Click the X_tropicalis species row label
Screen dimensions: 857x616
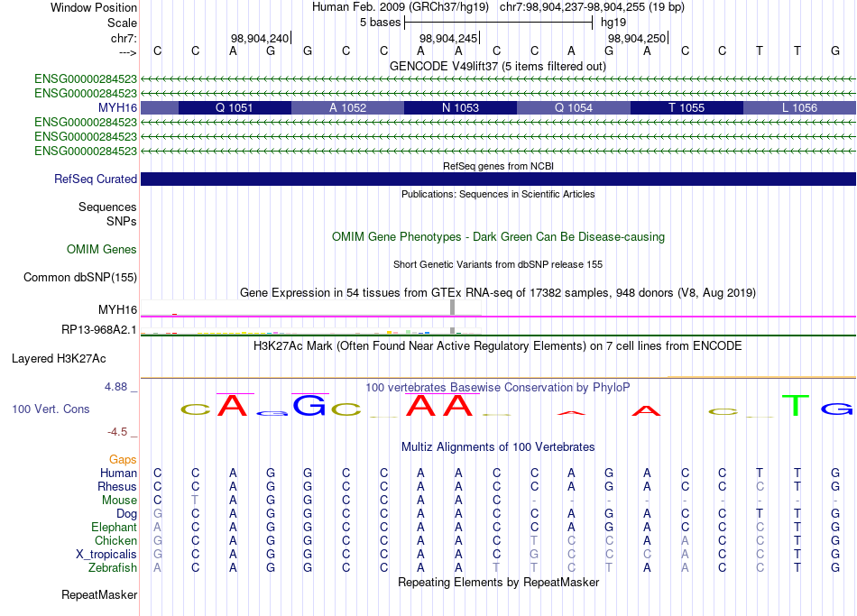106,555
